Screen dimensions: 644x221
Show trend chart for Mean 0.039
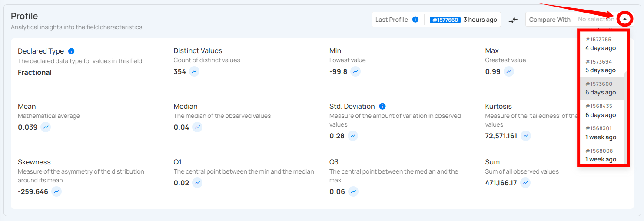[46, 127]
